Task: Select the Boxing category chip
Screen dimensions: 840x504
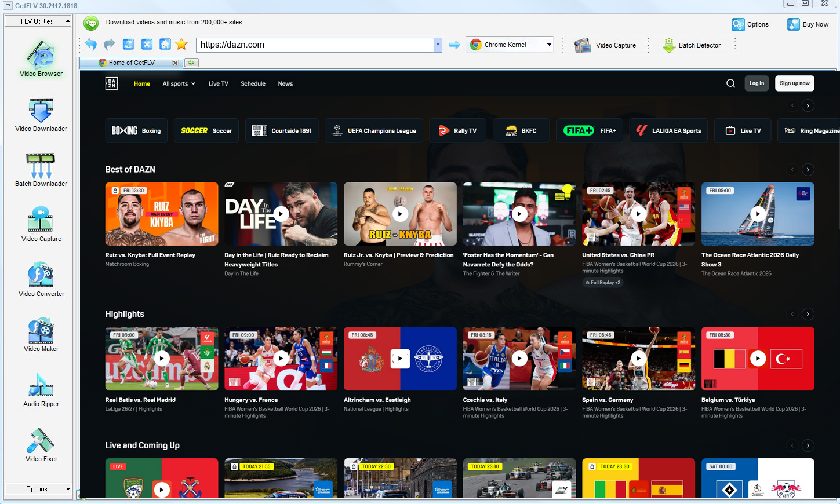Action: point(136,130)
